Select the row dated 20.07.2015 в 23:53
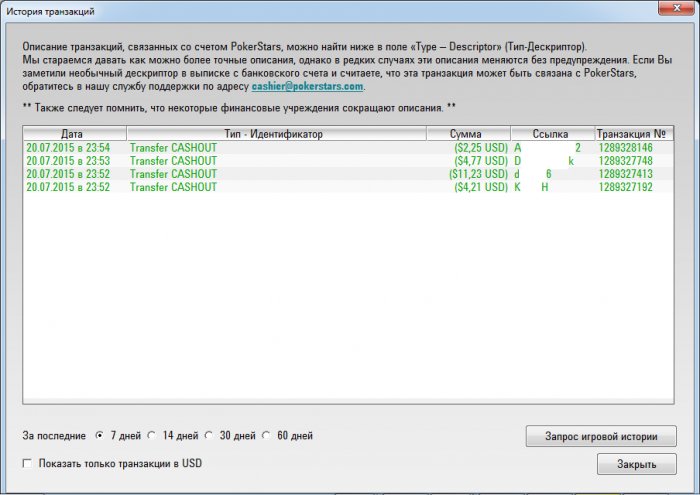700x495 pixels. 348,161
